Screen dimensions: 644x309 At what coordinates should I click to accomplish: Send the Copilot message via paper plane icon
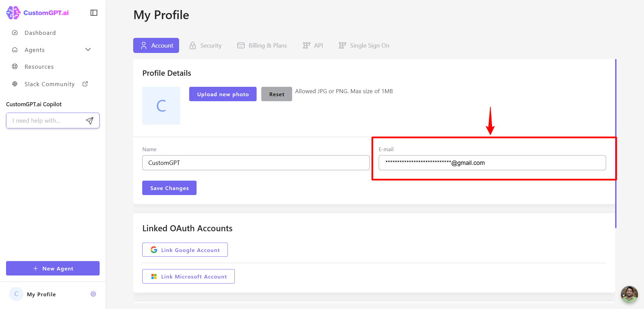point(90,121)
